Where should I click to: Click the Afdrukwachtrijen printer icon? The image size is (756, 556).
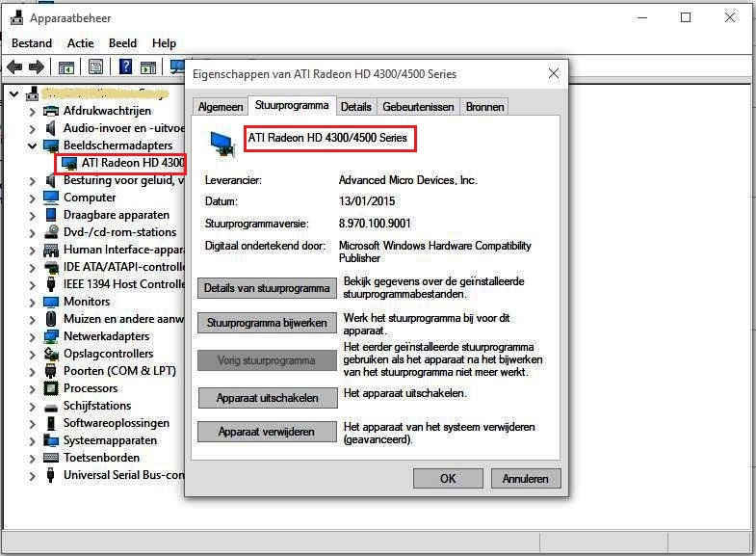coord(51,111)
